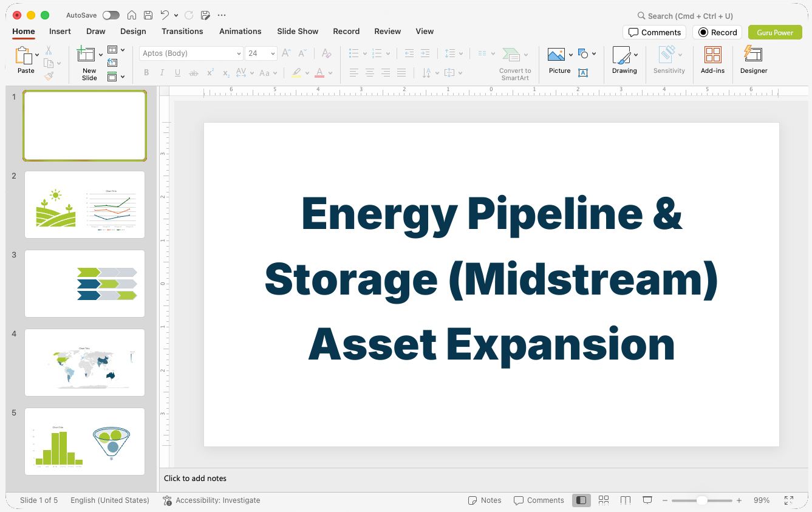Viewport: 812px width, 512px height.
Task: Increase font size with the large A icon
Action: [x=287, y=53]
